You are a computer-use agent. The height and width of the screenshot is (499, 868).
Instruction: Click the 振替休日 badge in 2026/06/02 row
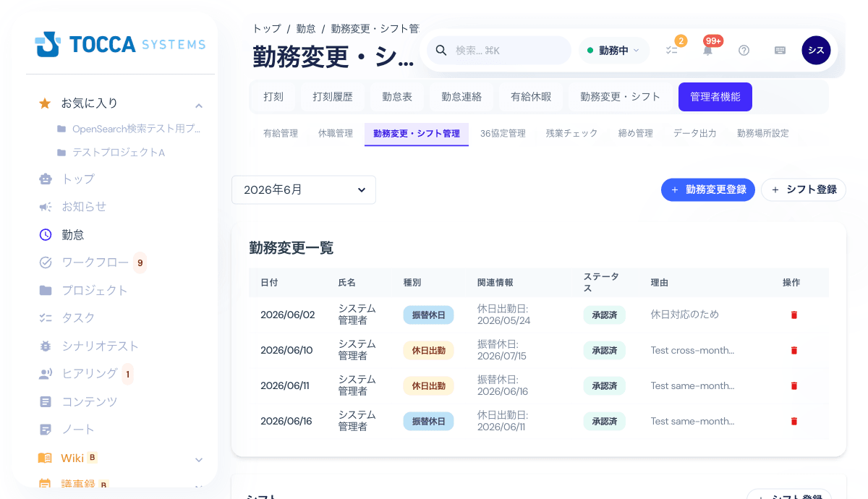click(428, 315)
